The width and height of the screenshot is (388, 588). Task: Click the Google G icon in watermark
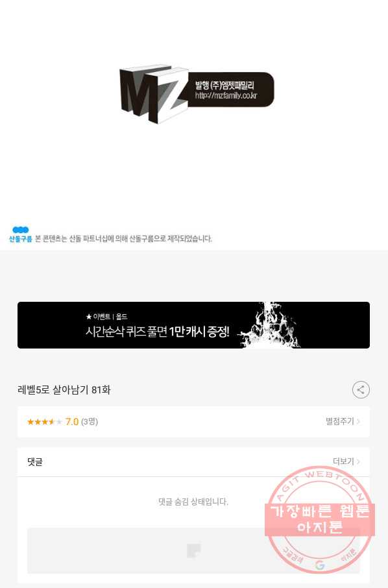click(x=320, y=565)
